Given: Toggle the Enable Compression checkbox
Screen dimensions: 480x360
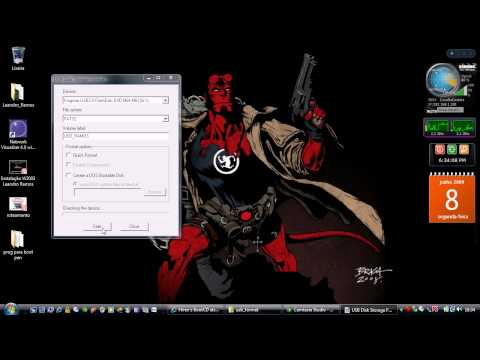Looking at the screenshot, I should click(68, 165).
